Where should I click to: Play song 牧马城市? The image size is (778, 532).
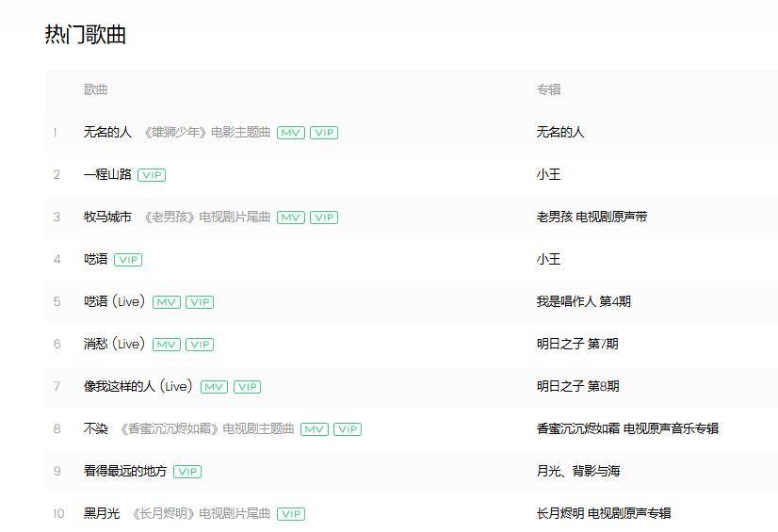tap(107, 217)
